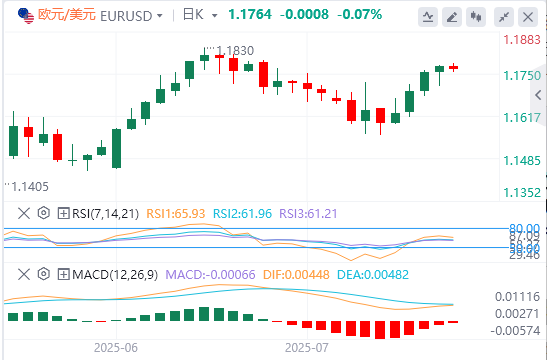Screen dimensions: 547x360
Task: Click the shrink chart arrows icon
Action: [504, 17]
